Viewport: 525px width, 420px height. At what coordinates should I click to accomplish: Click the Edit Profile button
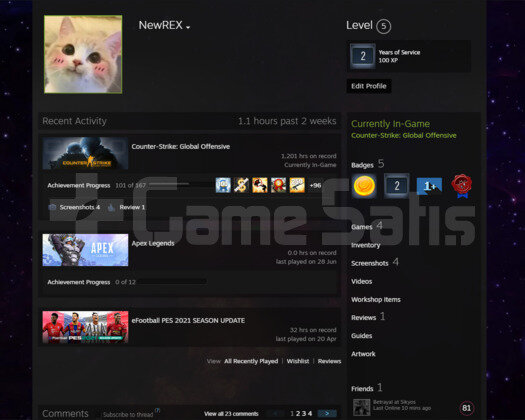369,86
